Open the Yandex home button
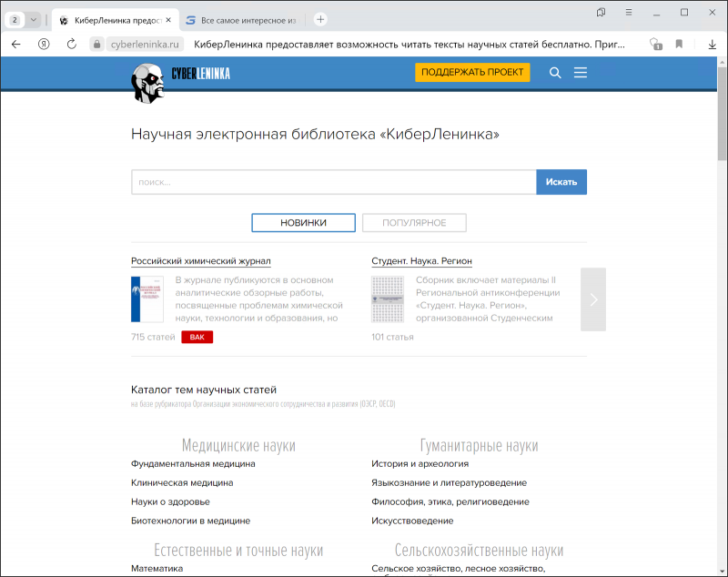The image size is (728, 577). [44, 44]
